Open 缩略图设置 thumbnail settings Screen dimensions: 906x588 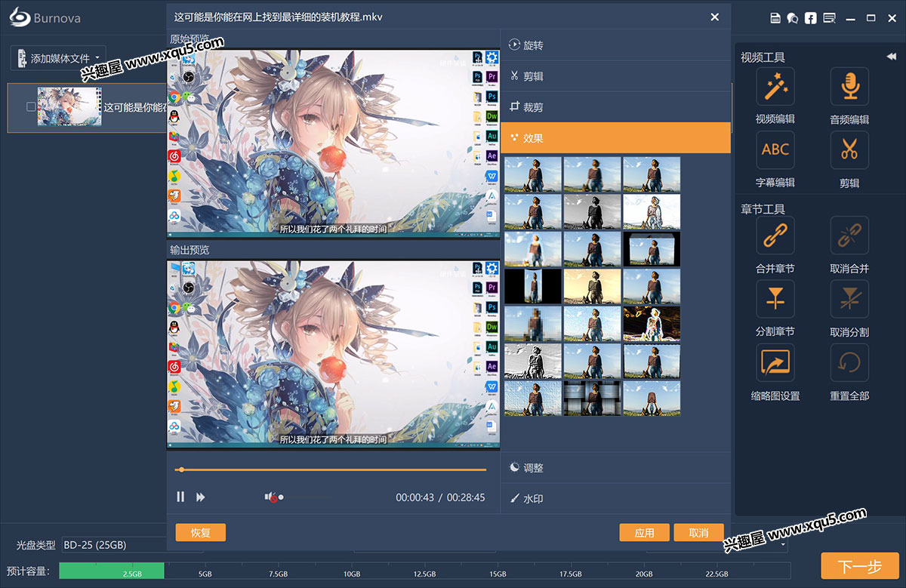[x=775, y=363]
